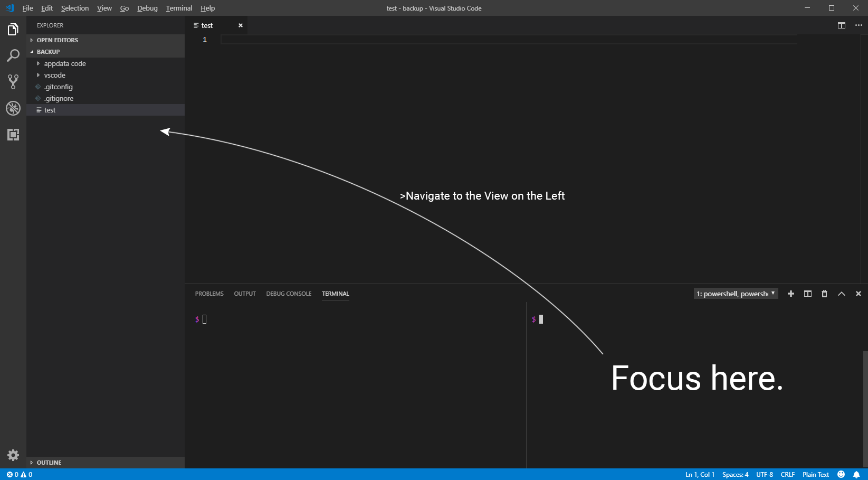Kill terminal with trash icon
Screen dimensions: 868x480
pyautogui.click(x=825, y=294)
